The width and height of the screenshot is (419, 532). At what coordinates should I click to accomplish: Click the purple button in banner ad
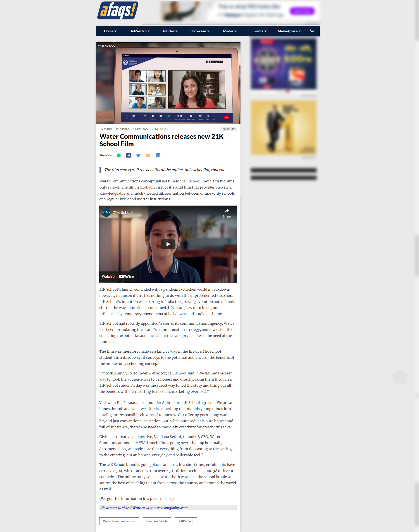click(x=302, y=11)
